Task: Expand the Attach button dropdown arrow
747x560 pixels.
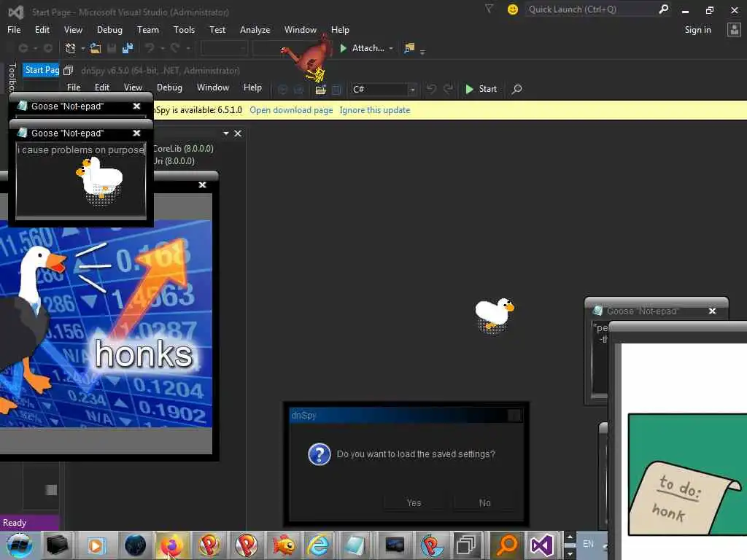Action: click(x=391, y=48)
